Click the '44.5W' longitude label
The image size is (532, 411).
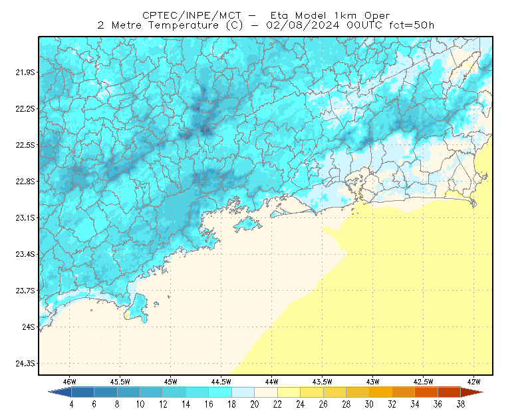(x=221, y=382)
